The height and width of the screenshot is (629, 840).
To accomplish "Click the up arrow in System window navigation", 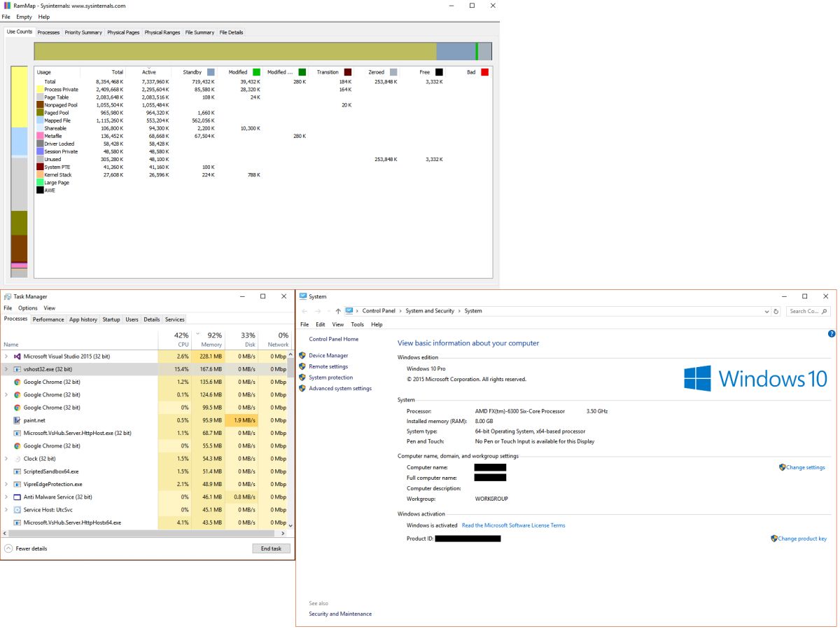I will point(338,311).
